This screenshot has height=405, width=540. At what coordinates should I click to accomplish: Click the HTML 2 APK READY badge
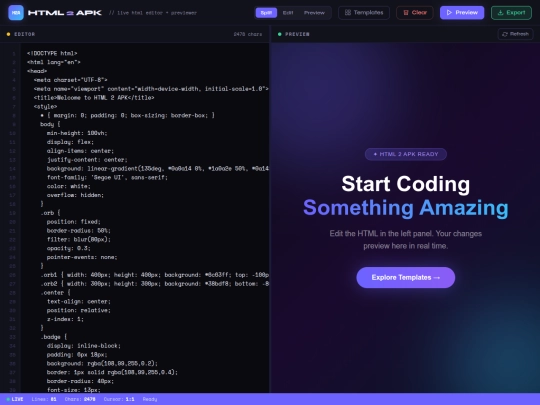tap(406, 154)
